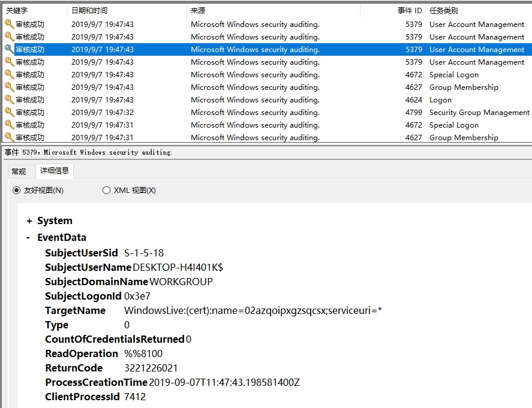The width and height of the screenshot is (532, 408).
Task: Click the CountOfCredentialsReturned field label
Action: pyautogui.click(x=115, y=339)
